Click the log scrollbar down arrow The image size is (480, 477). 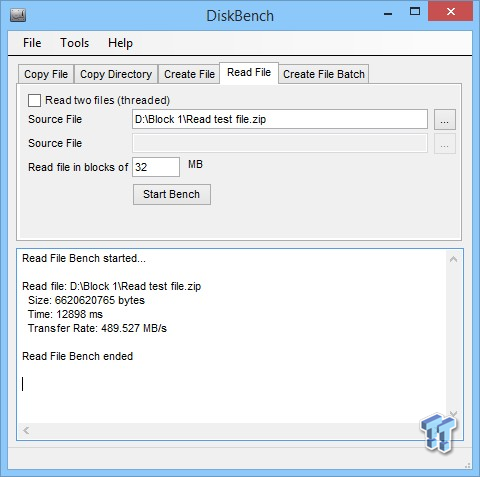click(453, 414)
